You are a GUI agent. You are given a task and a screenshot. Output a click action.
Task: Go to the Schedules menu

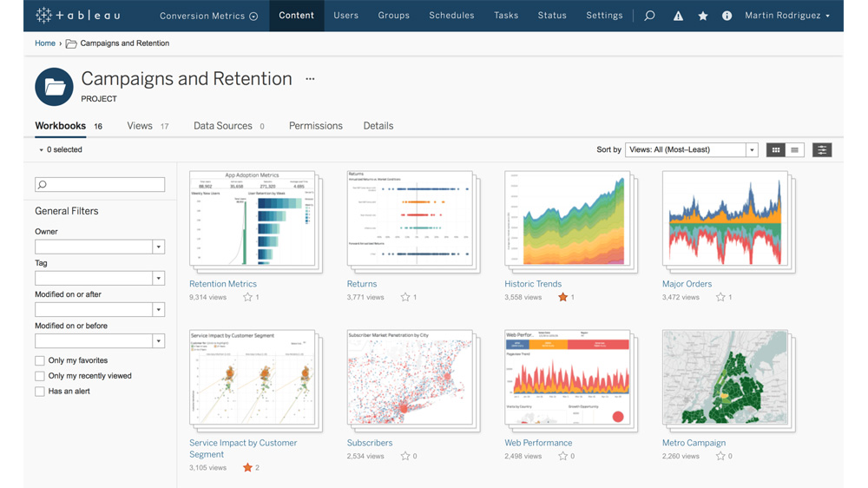tap(451, 16)
